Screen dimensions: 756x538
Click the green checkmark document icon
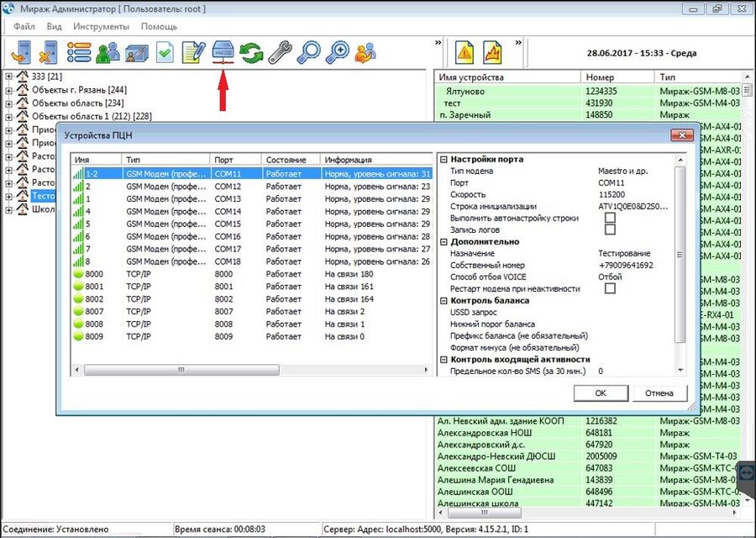click(165, 53)
